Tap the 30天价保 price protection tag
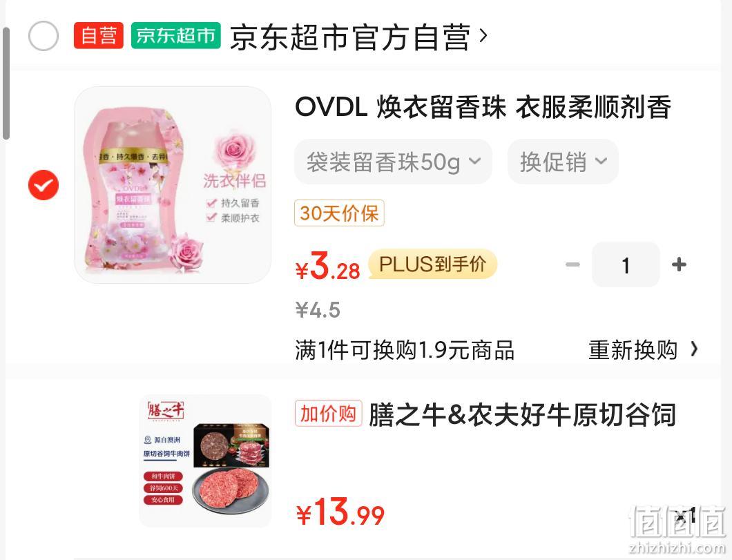 [x=339, y=213]
